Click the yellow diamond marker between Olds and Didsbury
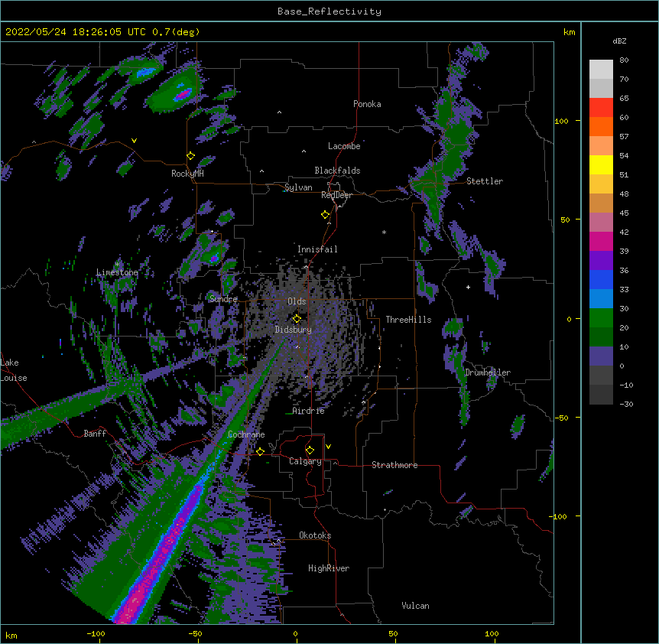 (x=297, y=319)
